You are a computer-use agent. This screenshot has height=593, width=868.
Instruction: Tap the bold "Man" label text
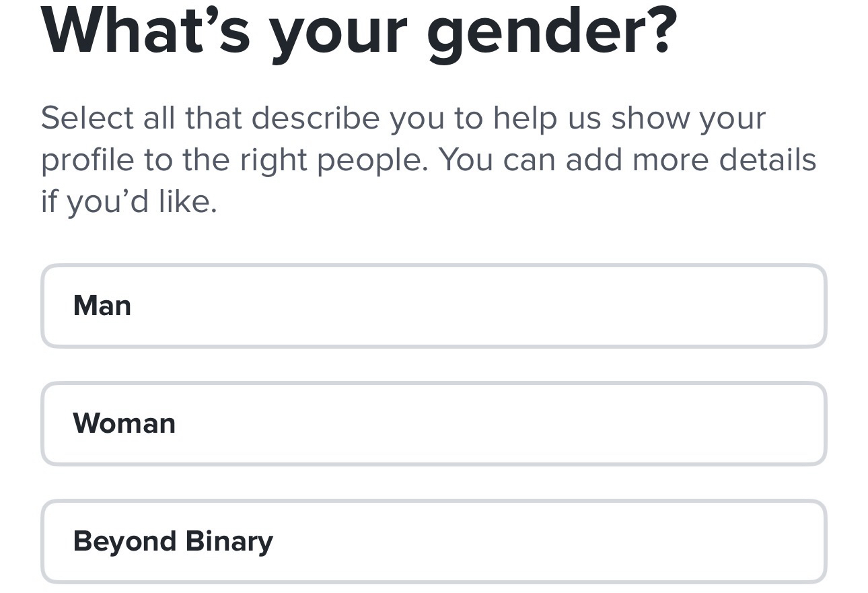click(x=102, y=306)
